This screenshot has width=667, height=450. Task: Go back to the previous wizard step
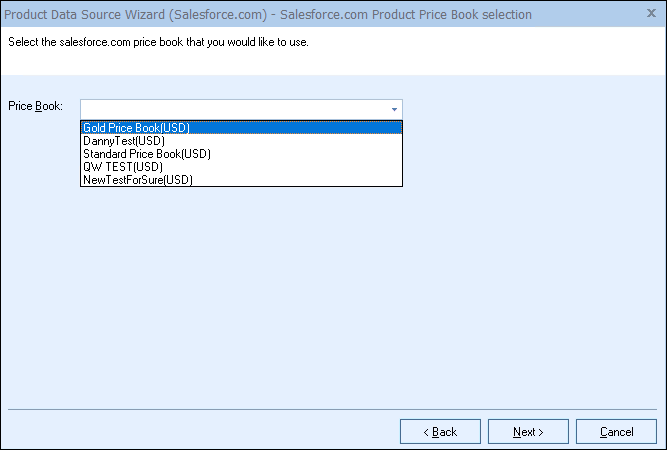pyautogui.click(x=440, y=432)
